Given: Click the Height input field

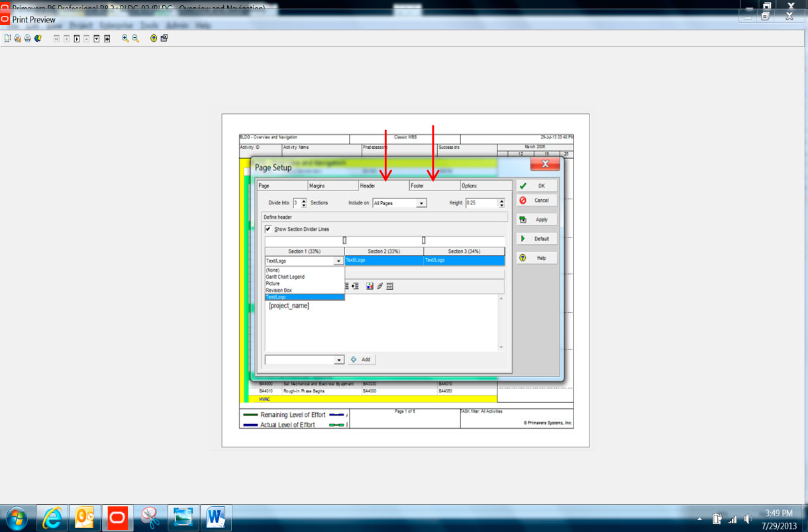Looking at the screenshot, I should (x=481, y=203).
